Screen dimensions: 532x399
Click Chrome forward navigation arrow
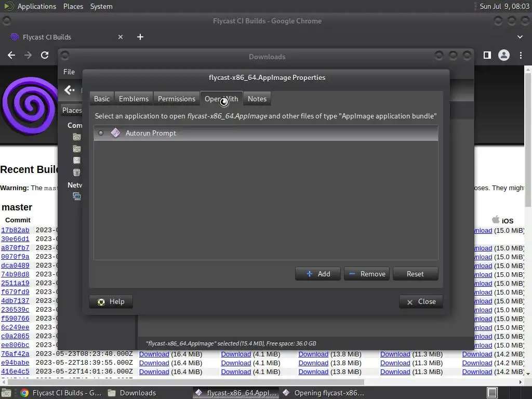coord(28,55)
